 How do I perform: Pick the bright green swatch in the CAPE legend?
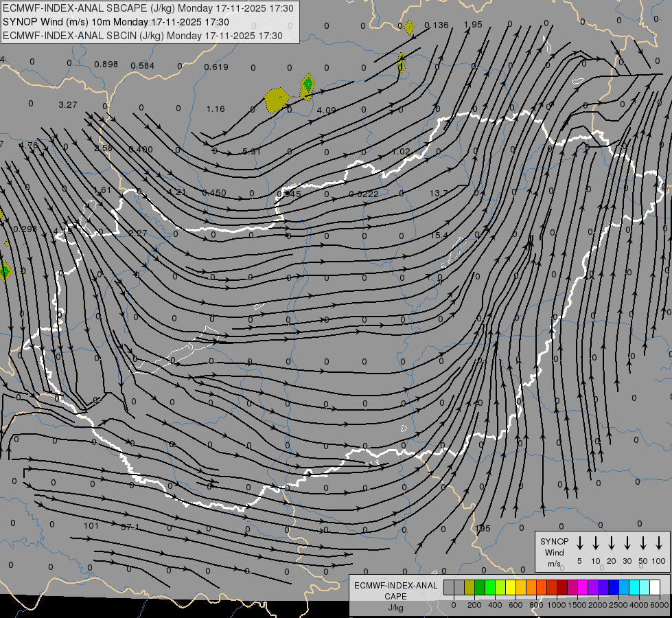490,587
